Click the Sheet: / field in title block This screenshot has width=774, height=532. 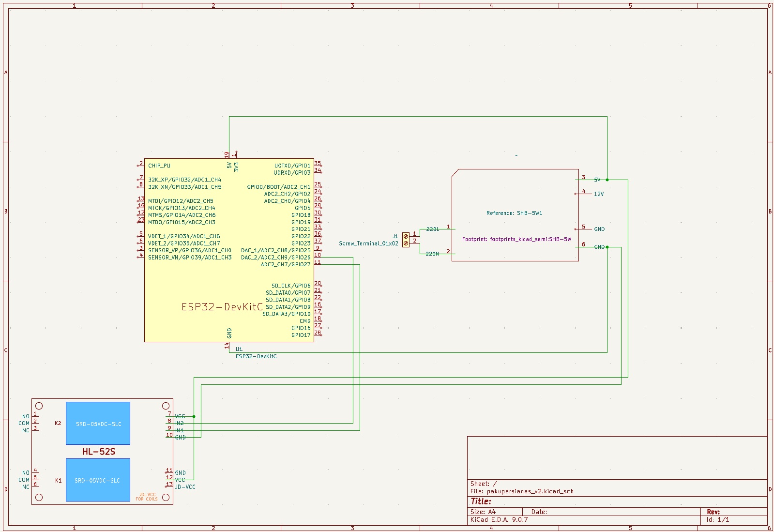[x=484, y=484]
